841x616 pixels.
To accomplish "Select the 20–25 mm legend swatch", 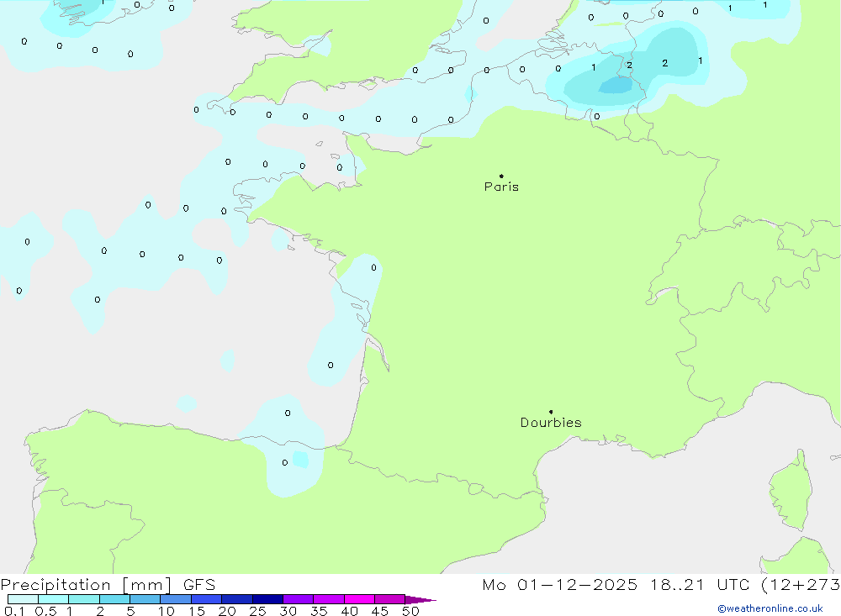I will [237, 599].
